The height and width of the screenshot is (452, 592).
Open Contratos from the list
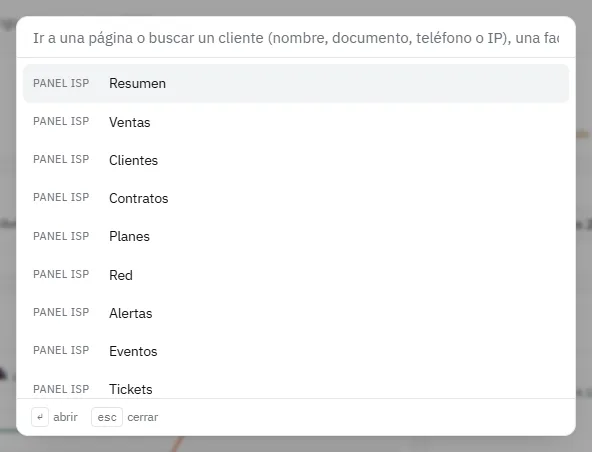(x=296, y=198)
